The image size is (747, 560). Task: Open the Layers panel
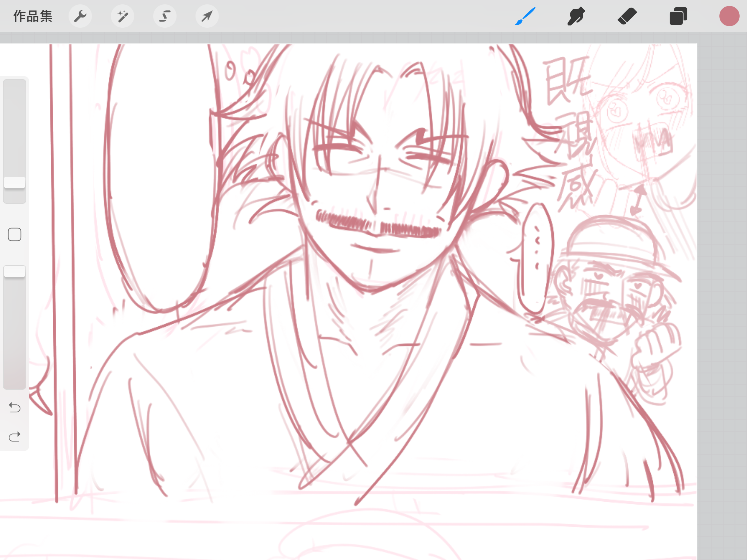tap(678, 16)
